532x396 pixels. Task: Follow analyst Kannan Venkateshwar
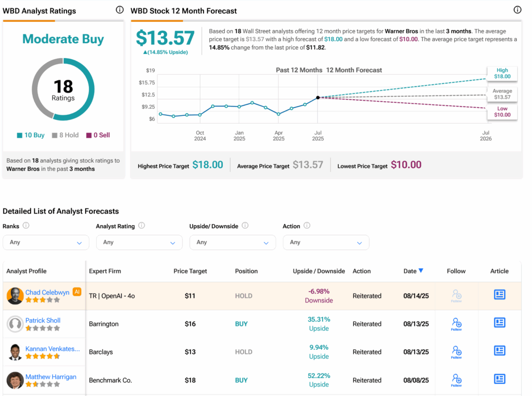(456, 352)
